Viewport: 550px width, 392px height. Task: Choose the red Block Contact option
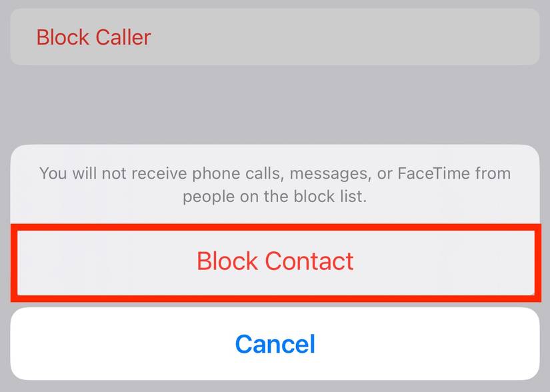(275, 261)
